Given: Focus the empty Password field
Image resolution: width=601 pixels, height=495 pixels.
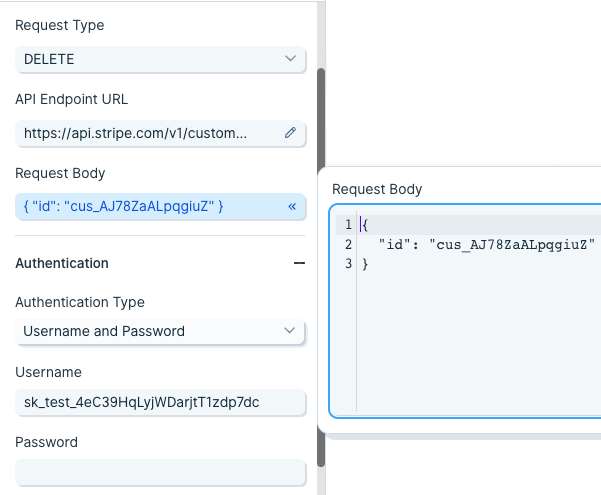Looking at the screenshot, I should [x=160, y=472].
